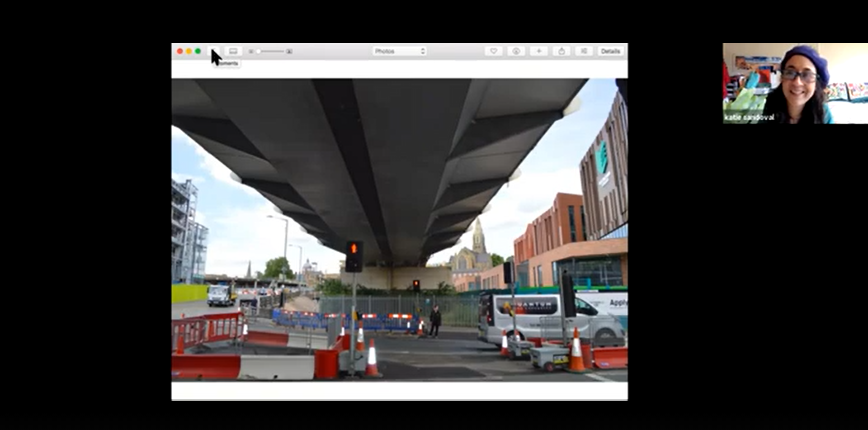Maximize the Photos window
Image resolution: width=868 pixels, height=430 pixels.
[x=198, y=51]
